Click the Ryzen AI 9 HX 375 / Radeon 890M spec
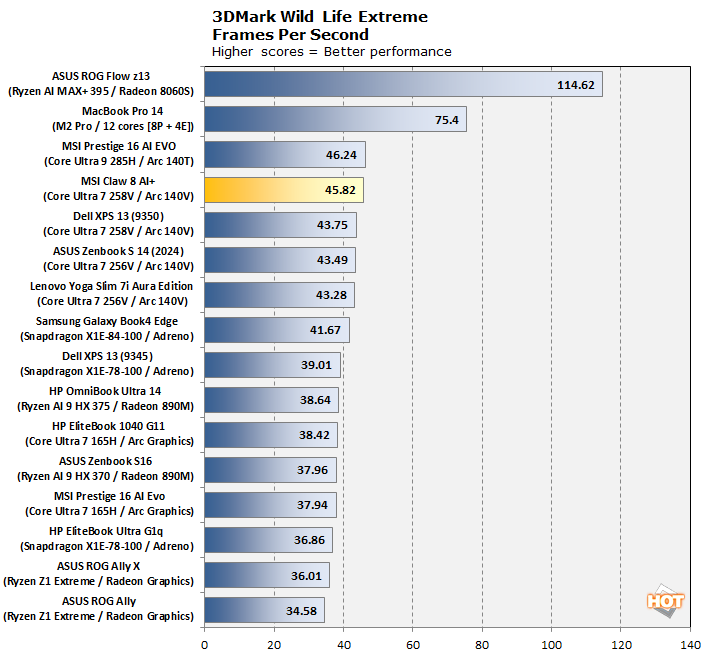This screenshot has height=661, width=708. (105, 406)
